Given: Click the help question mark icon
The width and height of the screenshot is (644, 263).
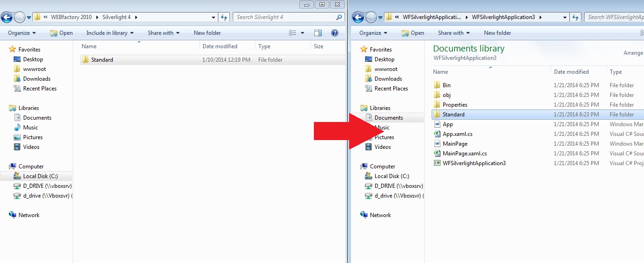Looking at the screenshot, I should (334, 33).
